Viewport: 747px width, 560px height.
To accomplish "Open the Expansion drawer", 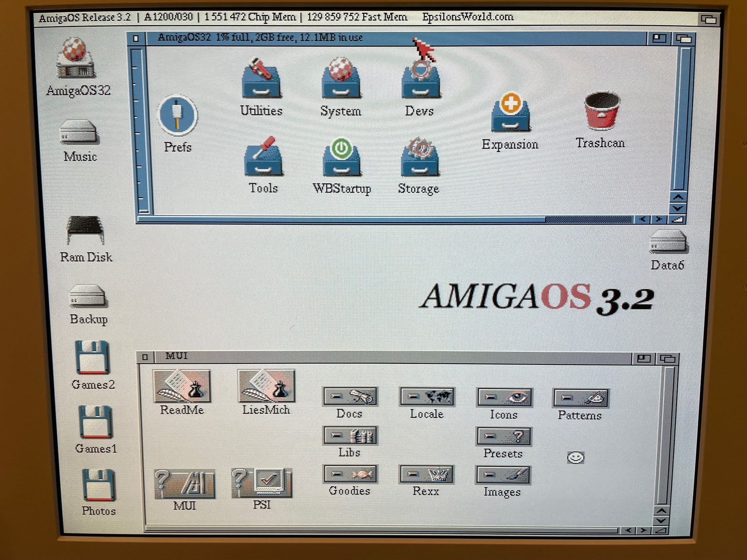I will click(510, 112).
